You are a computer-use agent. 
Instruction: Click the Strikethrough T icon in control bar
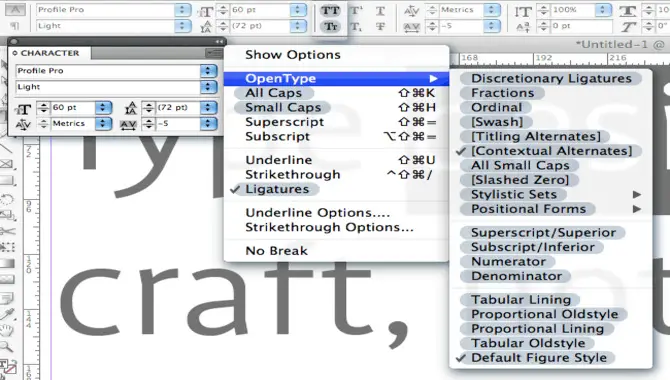pos(380,27)
